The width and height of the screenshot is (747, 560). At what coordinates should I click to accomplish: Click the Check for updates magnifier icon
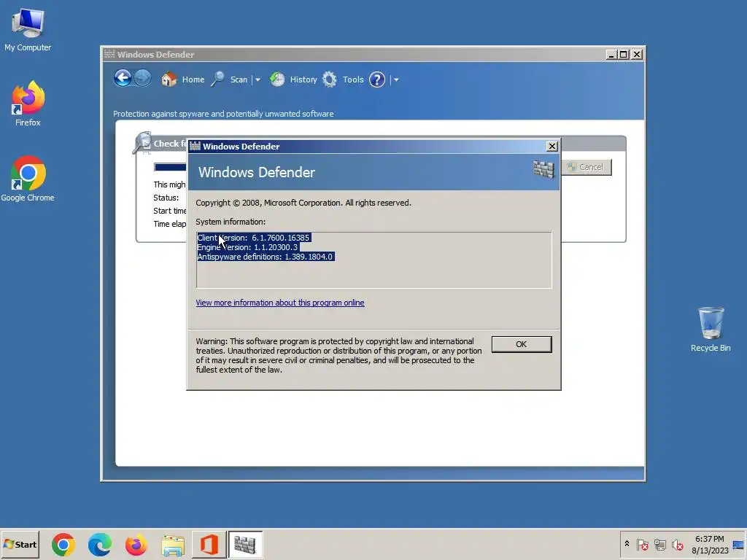142,142
